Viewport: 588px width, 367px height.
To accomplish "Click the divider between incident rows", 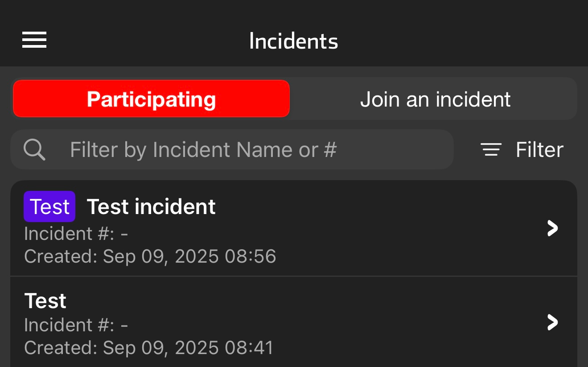I will 294,276.
